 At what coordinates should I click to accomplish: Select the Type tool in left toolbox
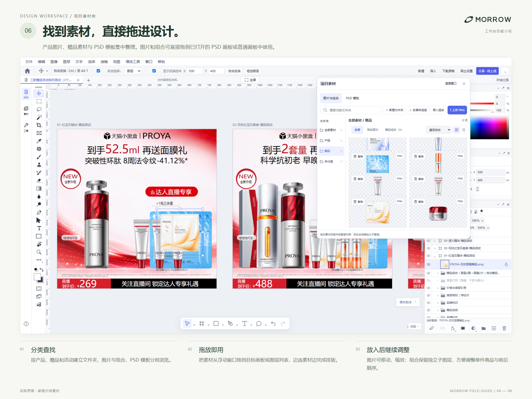[x=39, y=228]
